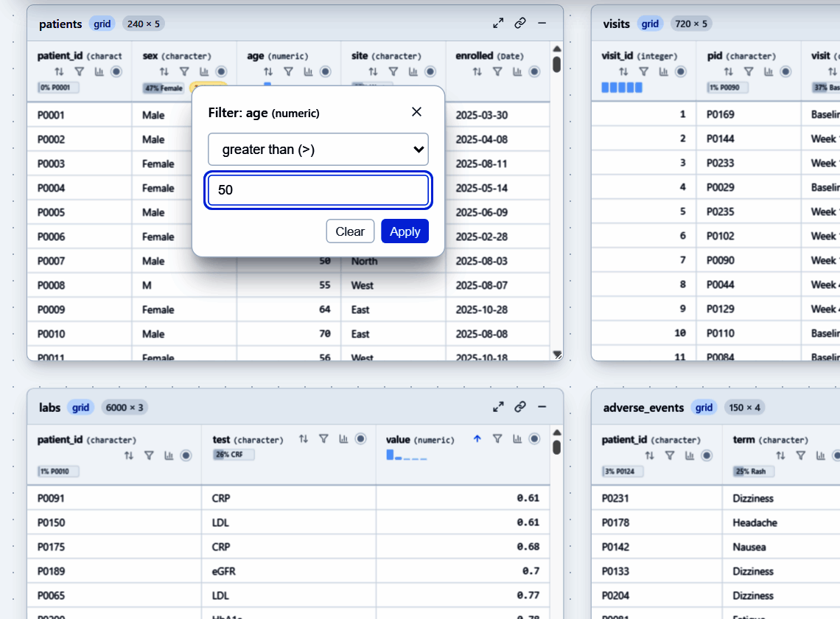This screenshot has width=840, height=619.
Task: Close the age filter dialog
Action: click(416, 111)
